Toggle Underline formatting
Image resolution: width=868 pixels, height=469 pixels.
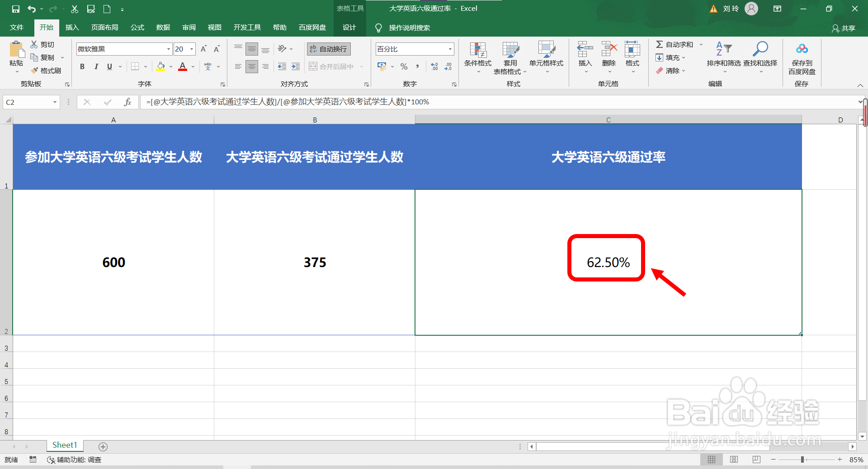pyautogui.click(x=109, y=66)
